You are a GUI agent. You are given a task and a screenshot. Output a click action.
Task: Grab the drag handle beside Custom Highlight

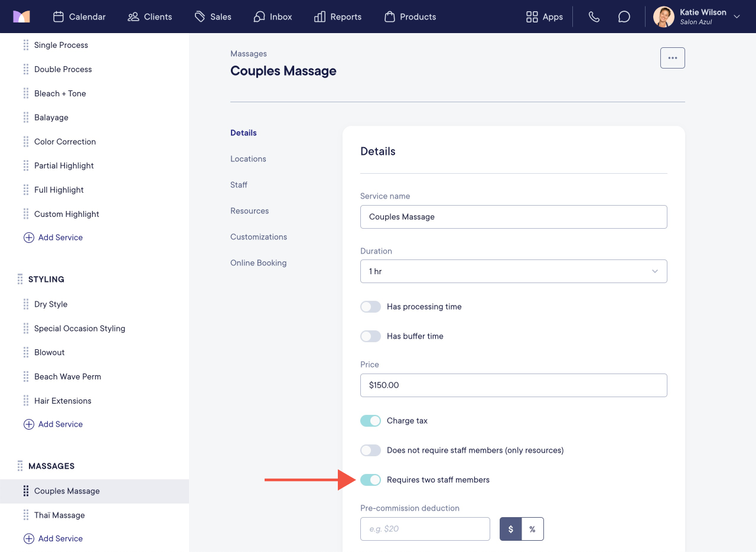pos(26,214)
